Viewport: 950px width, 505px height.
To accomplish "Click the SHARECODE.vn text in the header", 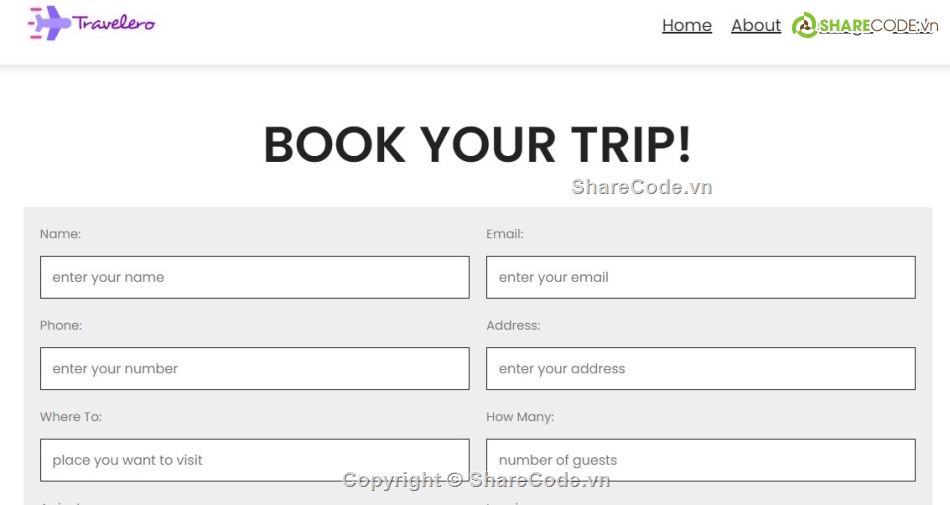I will point(878,26).
